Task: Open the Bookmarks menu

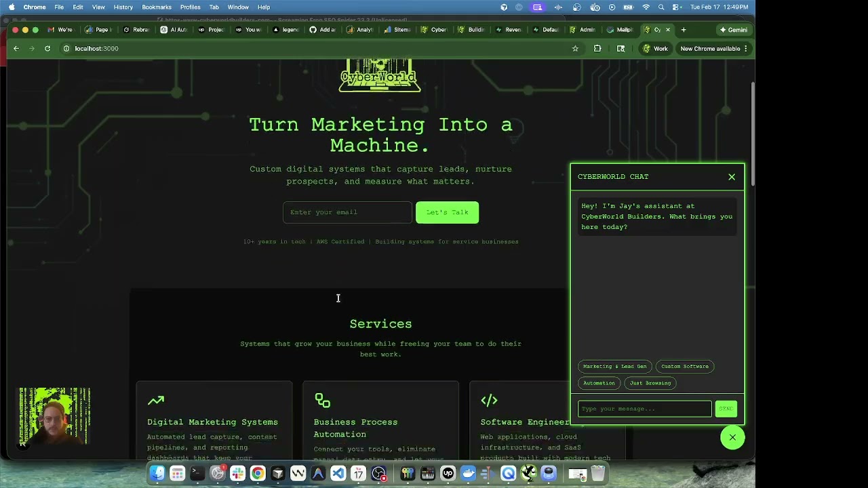Action: 157,7
